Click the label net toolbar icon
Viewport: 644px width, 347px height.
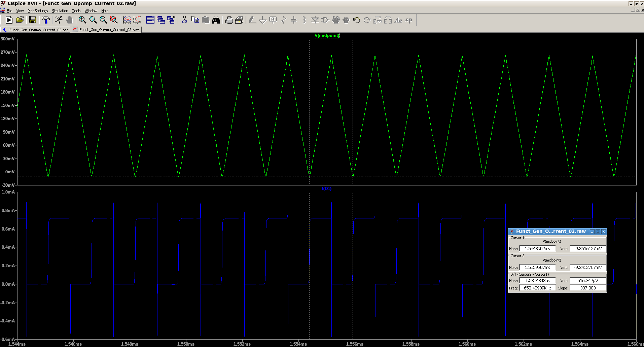click(x=273, y=20)
